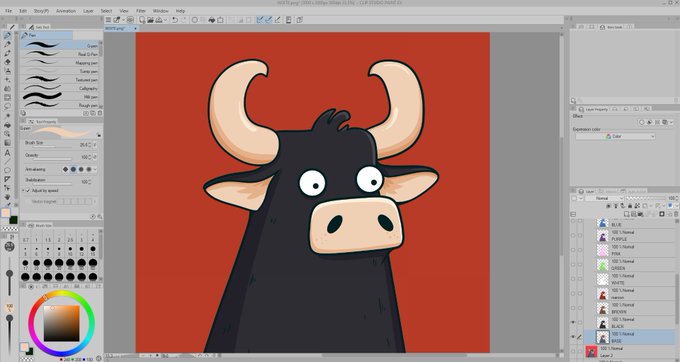Select the Text tool (A icon)

pyautogui.click(x=7, y=153)
